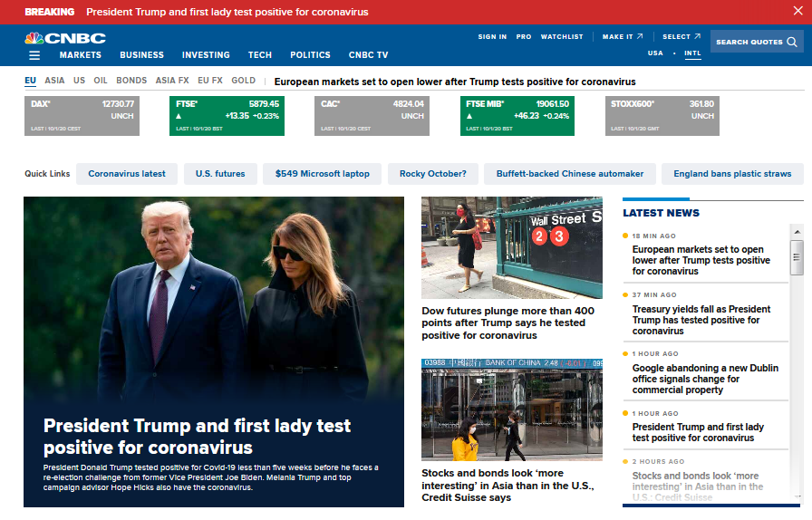The height and width of the screenshot is (520, 812).
Task: Open the Tech menu
Action: [x=260, y=55]
